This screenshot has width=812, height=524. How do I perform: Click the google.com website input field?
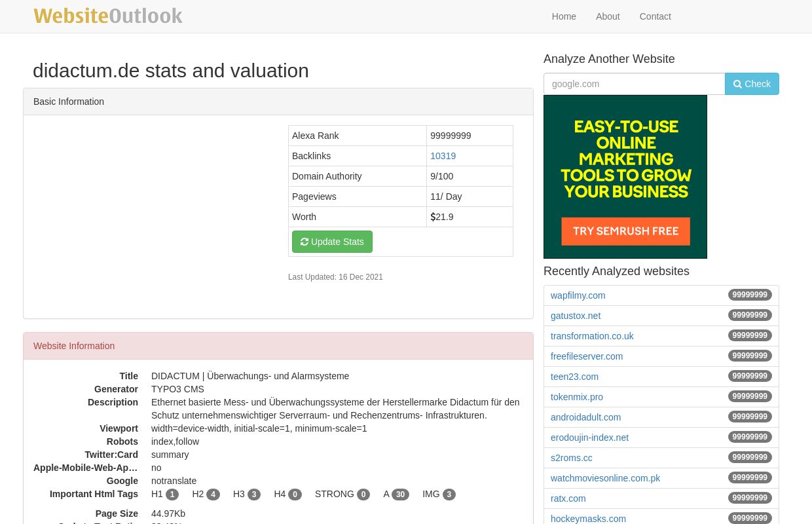click(634, 84)
